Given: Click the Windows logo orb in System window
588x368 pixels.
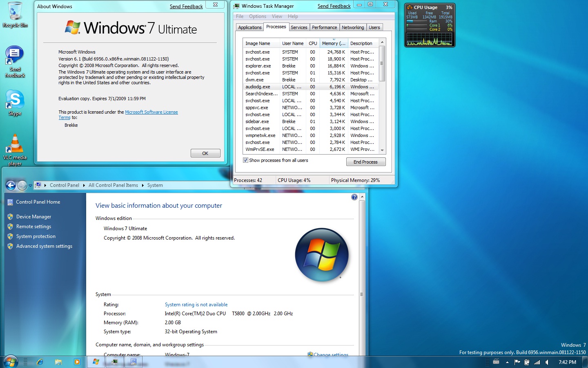Looking at the screenshot, I should click(x=322, y=255).
